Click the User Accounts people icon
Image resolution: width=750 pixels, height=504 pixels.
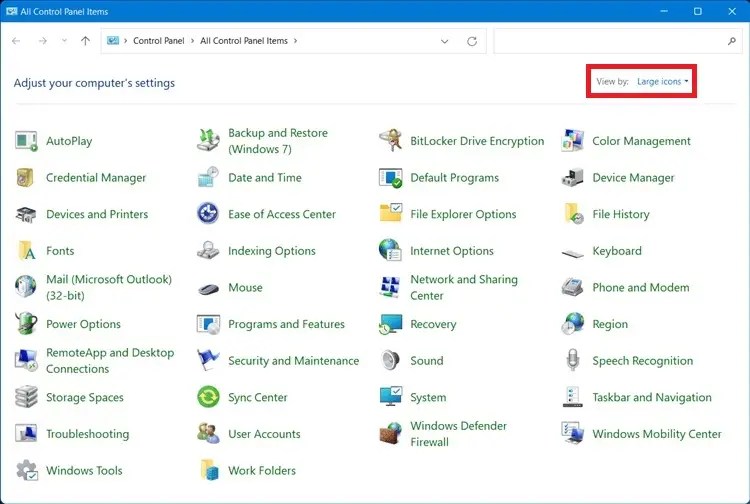pyautogui.click(x=208, y=433)
